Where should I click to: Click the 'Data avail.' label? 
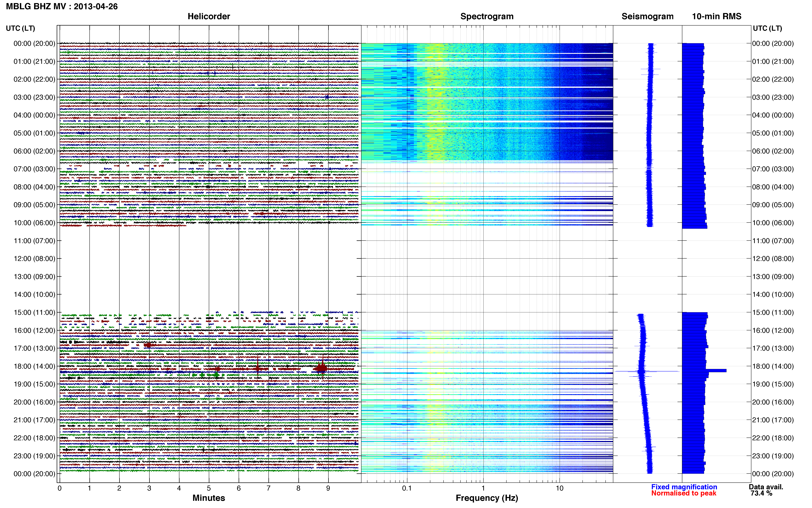(x=766, y=487)
